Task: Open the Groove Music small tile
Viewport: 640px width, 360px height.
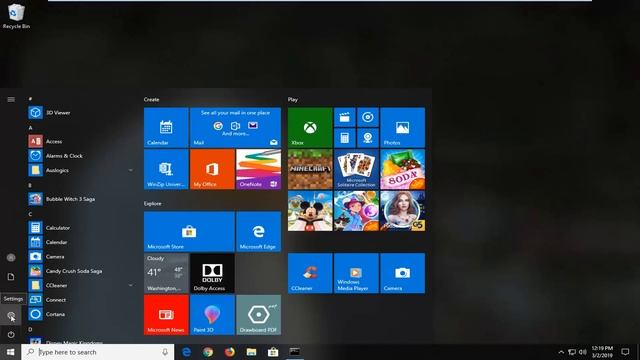Action: pos(368,117)
